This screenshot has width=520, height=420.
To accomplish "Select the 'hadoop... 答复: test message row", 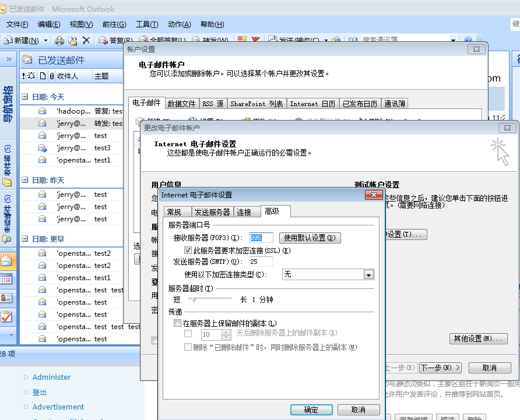I will click(72, 111).
